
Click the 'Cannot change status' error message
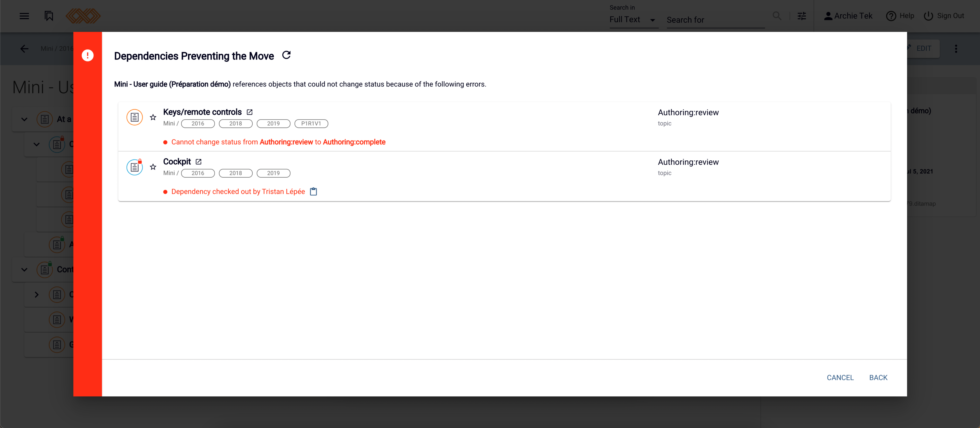278,142
